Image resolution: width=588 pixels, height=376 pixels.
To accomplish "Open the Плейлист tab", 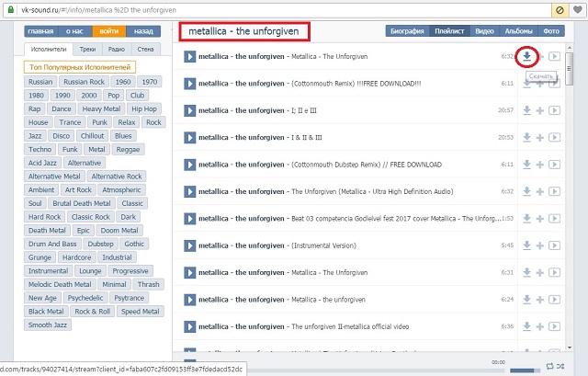I will tap(449, 31).
